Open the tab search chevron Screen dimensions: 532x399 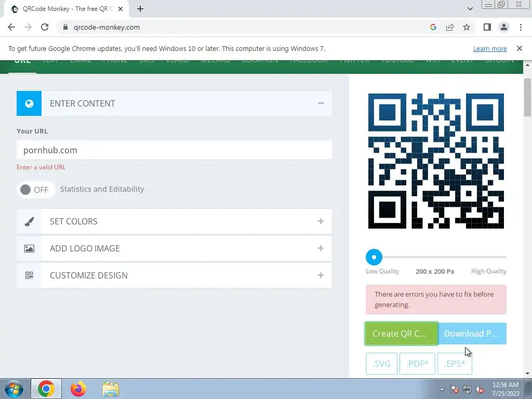470,9
